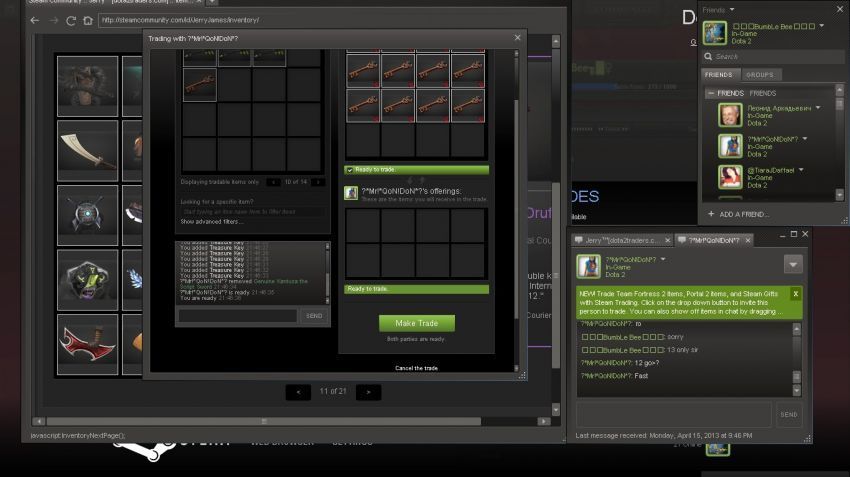The height and width of the screenshot is (477, 850).
Task: Open the chat actions drop down button
Action: pyautogui.click(x=793, y=265)
